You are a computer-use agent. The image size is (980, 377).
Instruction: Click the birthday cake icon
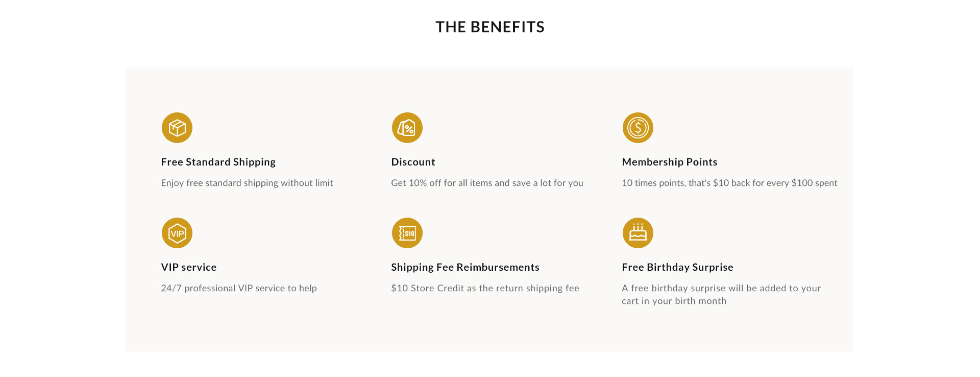638,233
